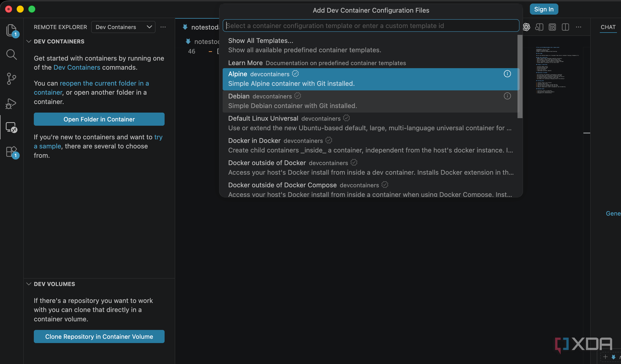Show info for Debian template
Viewport: 621px width, 364px height.
507,96
